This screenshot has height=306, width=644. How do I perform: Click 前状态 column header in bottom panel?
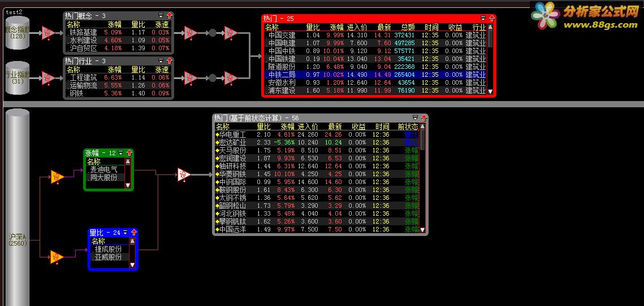[408, 127]
